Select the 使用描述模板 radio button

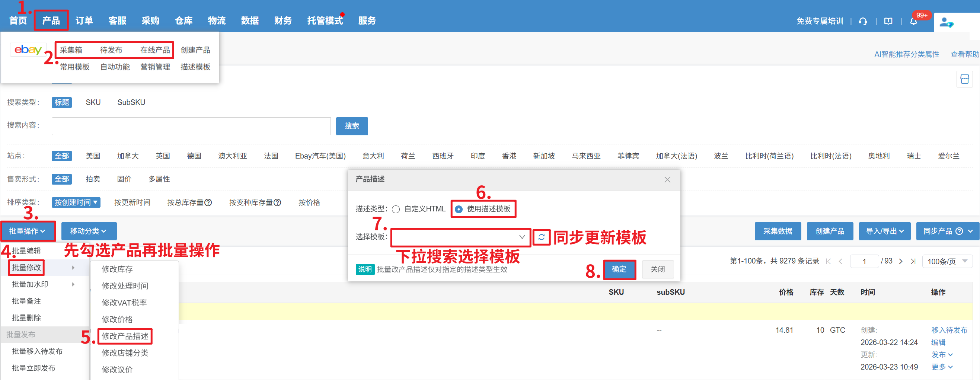(x=459, y=209)
